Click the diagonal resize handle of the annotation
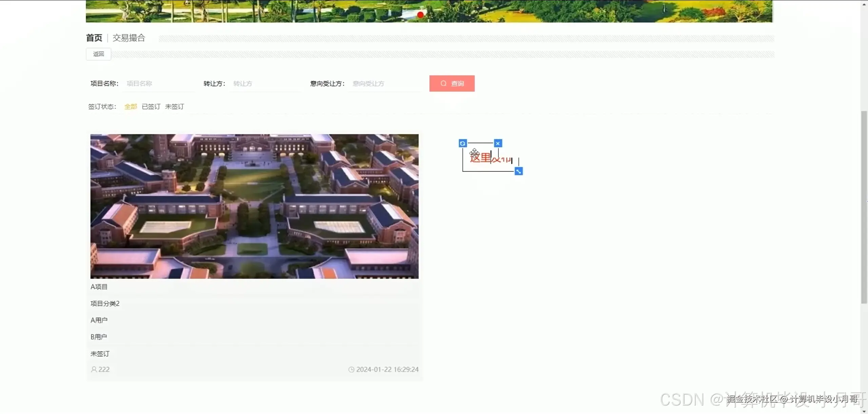Viewport: 868px width, 414px height. [519, 171]
